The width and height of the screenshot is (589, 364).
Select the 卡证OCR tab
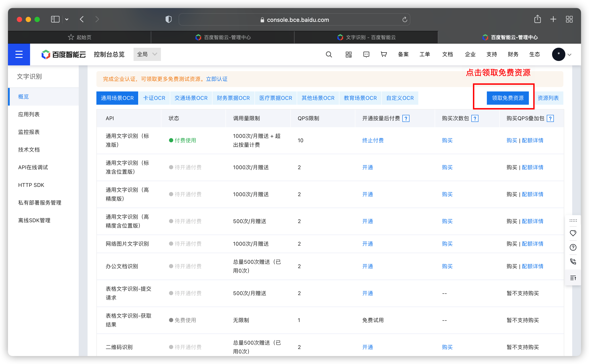(154, 98)
